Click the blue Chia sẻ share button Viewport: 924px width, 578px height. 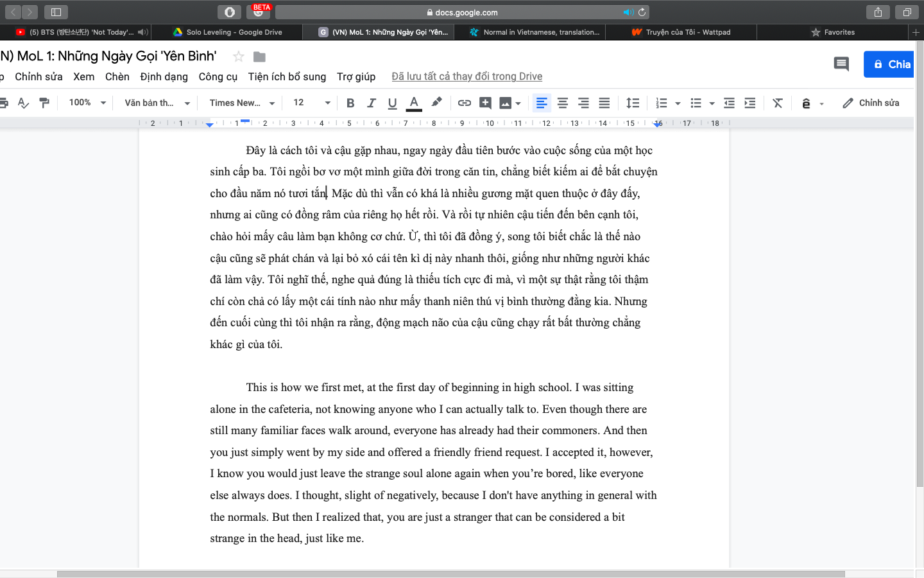890,64
